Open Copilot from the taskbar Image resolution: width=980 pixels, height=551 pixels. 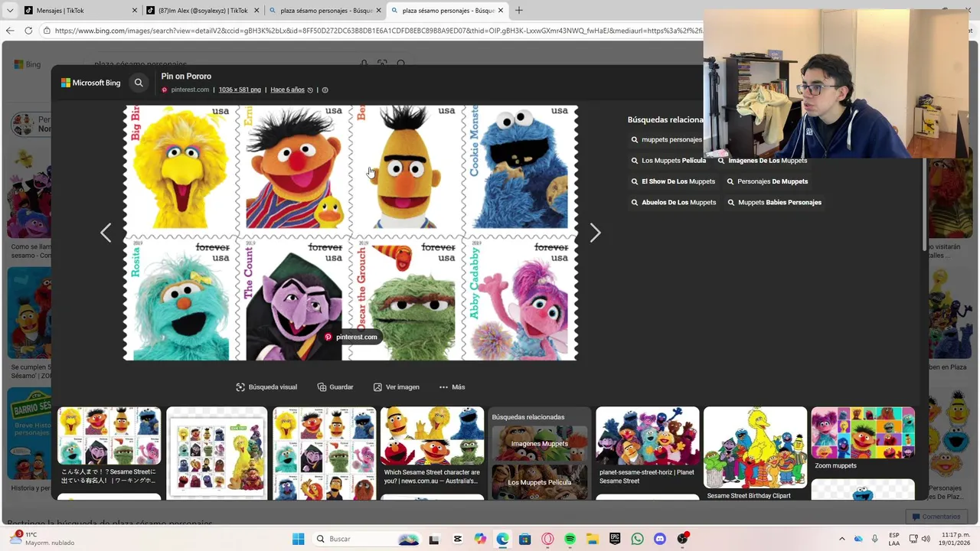pyautogui.click(x=479, y=539)
